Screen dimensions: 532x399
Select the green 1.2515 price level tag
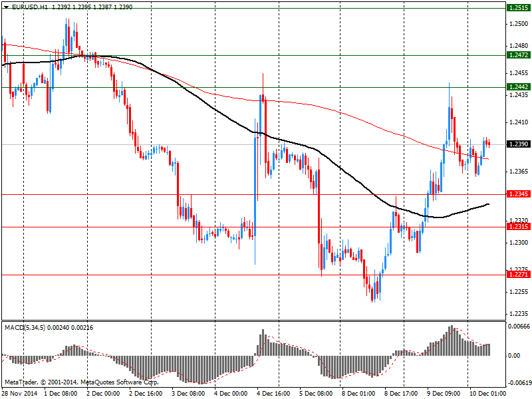coord(518,8)
